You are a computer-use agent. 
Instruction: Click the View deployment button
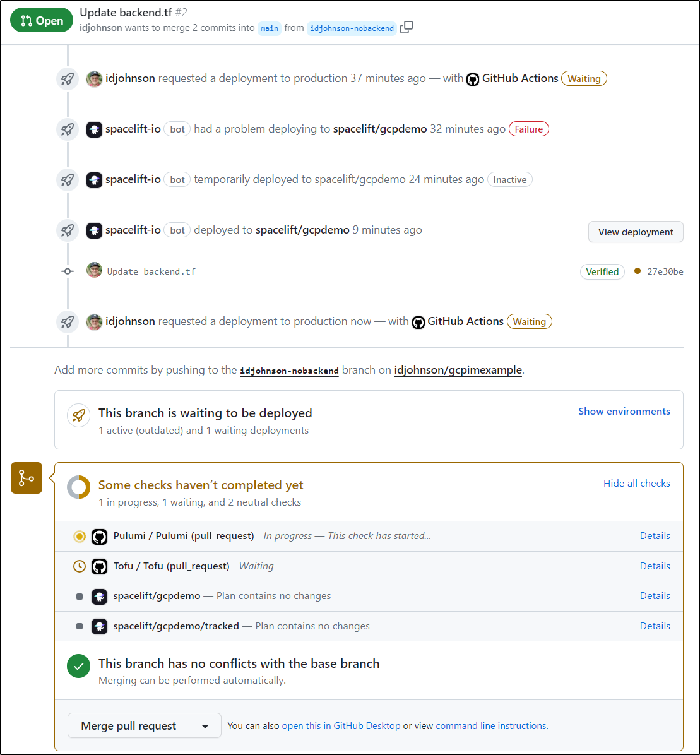pos(636,232)
